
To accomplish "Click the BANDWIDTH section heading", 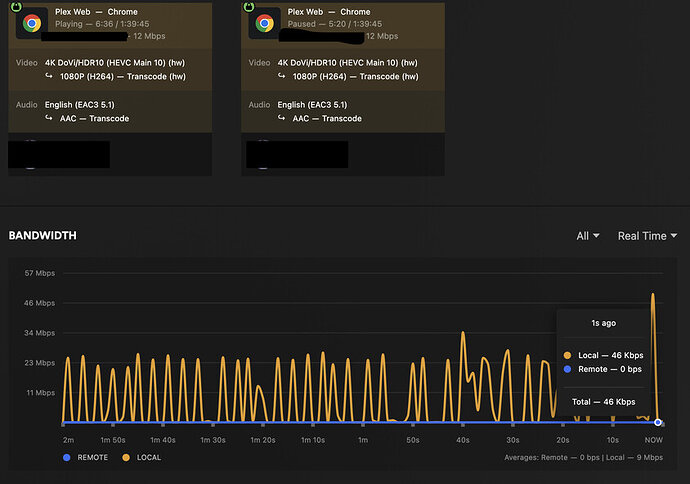I will (x=43, y=235).
